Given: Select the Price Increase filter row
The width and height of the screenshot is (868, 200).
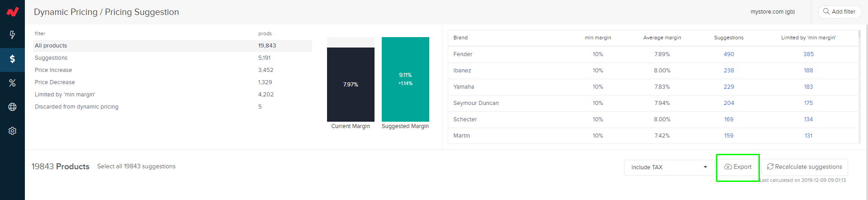Looking at the screenshot, I should tap(172, 70).
